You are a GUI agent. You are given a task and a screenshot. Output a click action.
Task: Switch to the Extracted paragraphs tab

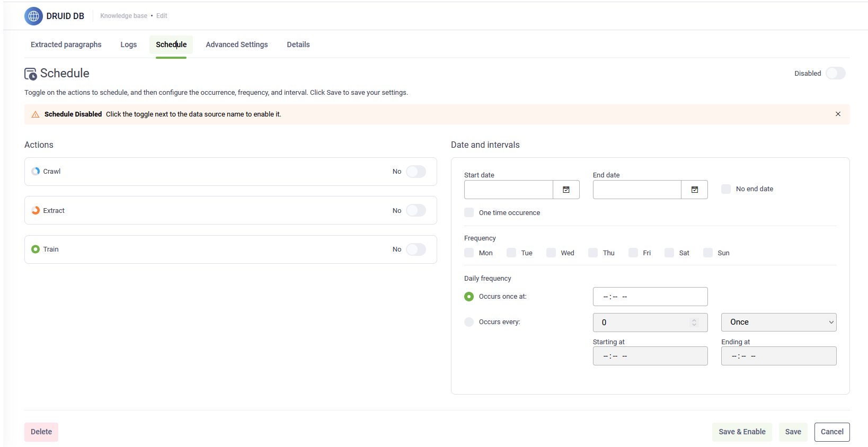(x=66, y=44)
